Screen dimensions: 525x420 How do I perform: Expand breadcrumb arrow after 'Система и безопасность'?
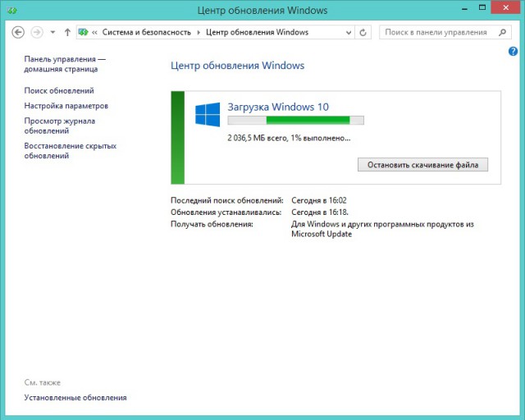(x=199, y=33)
